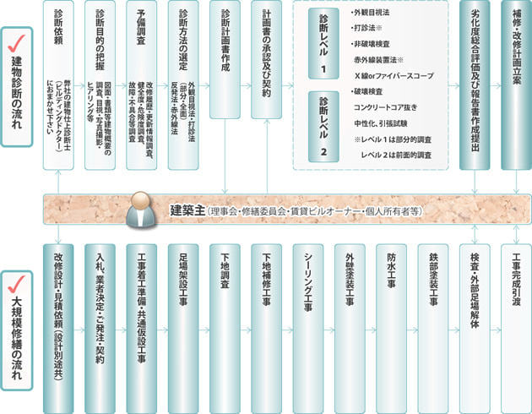Image resolution: width=532 pixels, height=414 pixels.
Task: Click the ・非破壊検査 list item
Action: point(370,44)
